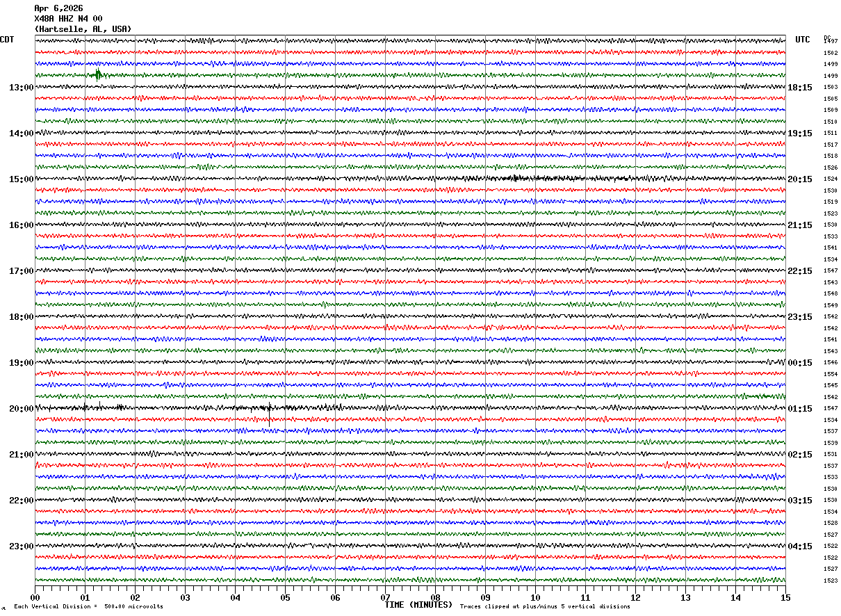Screen dimensions: 841x616
Task: Click the 'UTC' timezone label
Action: [803, 40]
